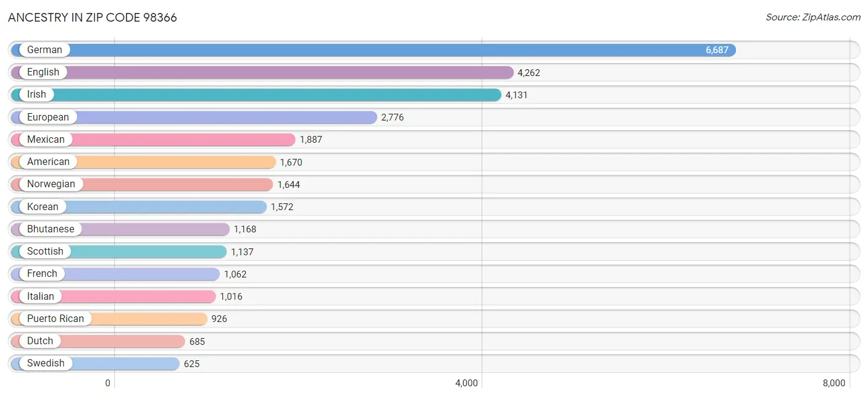Click the 4,131 value next to Irish
868x398 pixels.
pyautogui.click(x=517, y=95)
